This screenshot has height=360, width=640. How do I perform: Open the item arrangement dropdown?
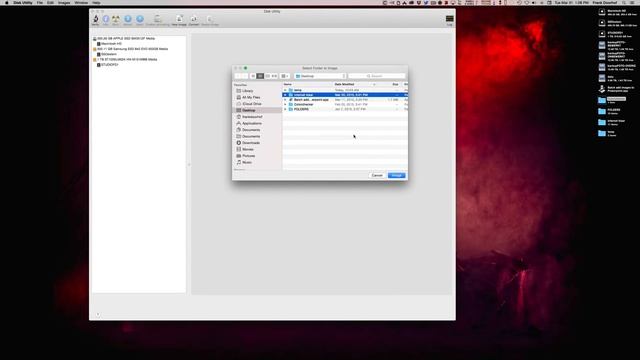coord(284,76)
